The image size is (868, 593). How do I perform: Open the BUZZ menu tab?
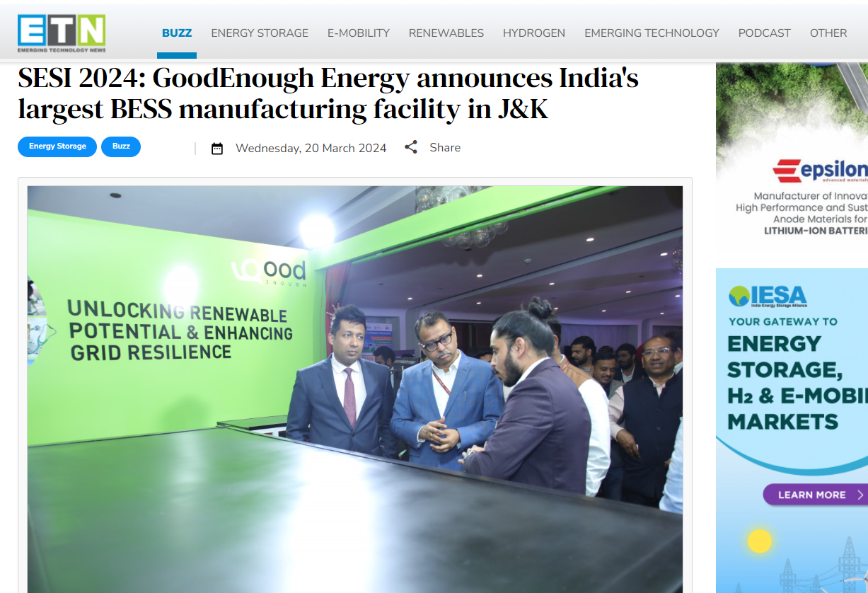click(x=177, y=33)
